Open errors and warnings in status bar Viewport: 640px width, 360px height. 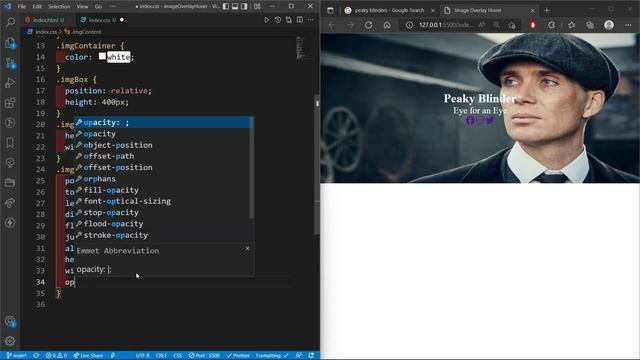56,356
